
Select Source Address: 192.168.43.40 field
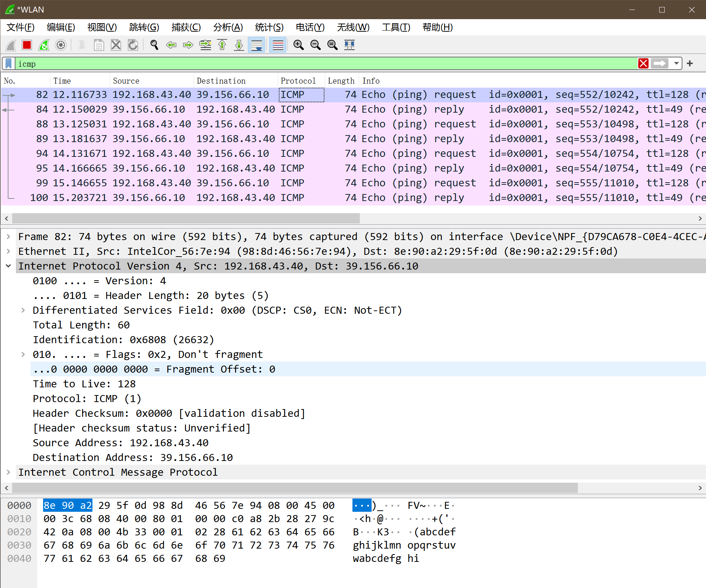click(x=121, y=443)
